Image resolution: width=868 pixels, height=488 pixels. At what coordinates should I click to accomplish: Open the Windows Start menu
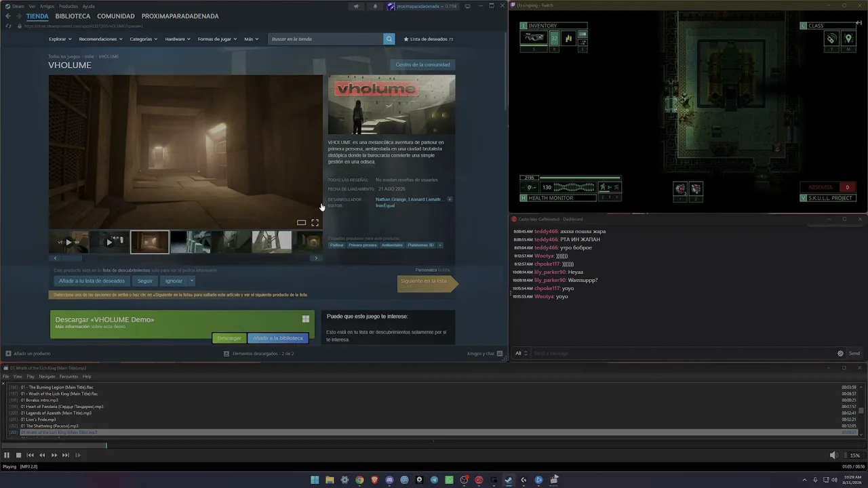[315, 480]
